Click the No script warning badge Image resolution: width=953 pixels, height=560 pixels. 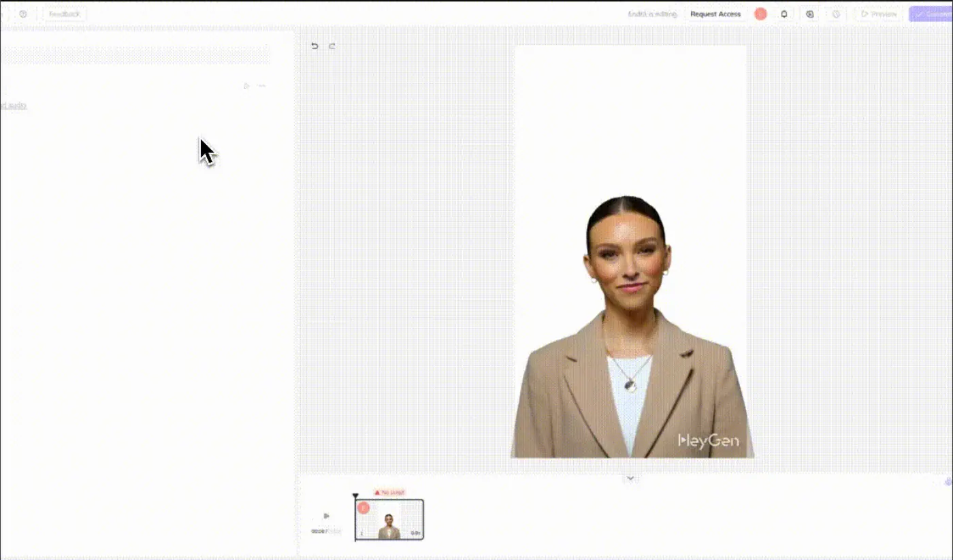pyautogui.click(x=390, y=492)
